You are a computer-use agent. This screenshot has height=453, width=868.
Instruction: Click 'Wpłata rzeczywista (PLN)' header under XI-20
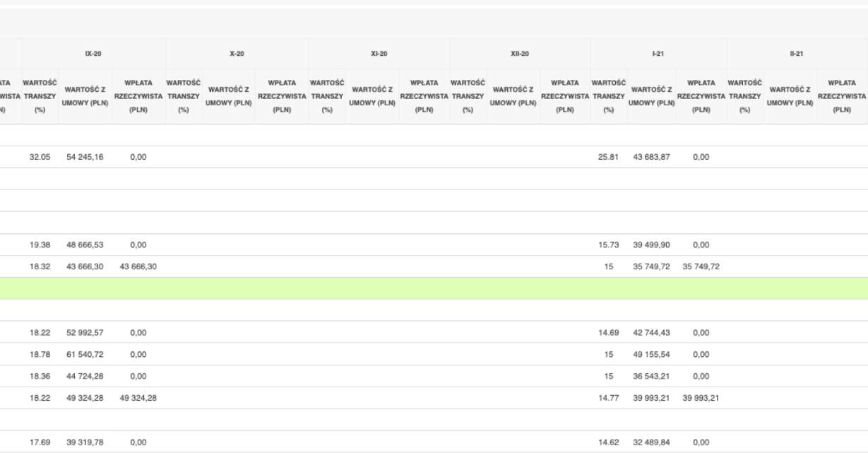click(x=424, y=96)
